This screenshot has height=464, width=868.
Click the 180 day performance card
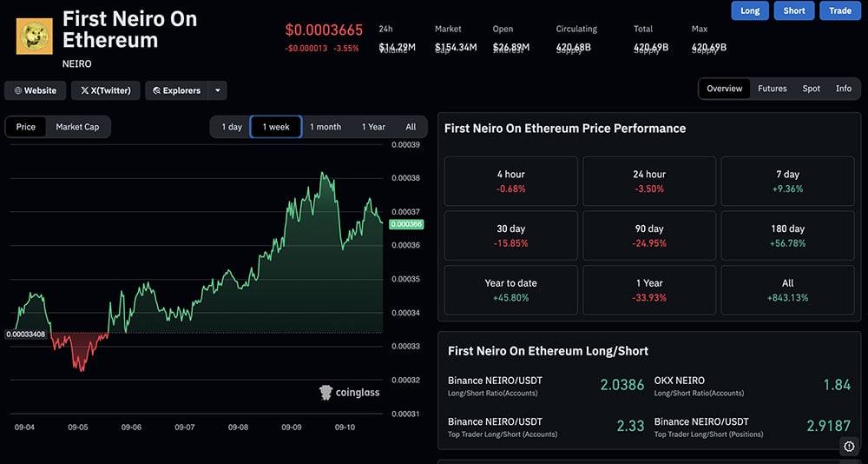788,235
